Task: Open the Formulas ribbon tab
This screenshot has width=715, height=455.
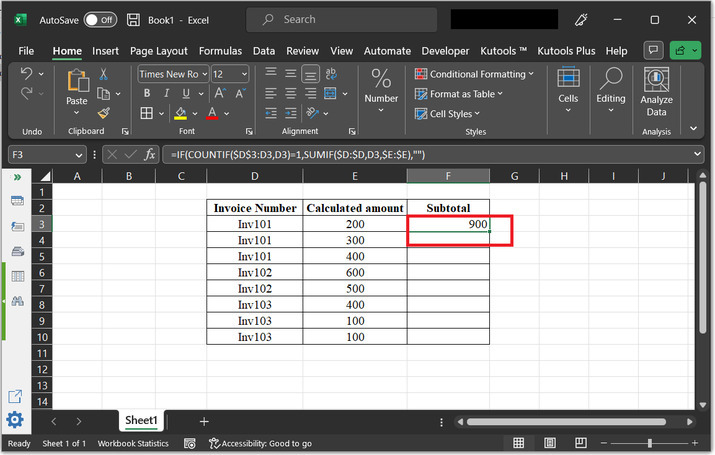Action: 220,50
